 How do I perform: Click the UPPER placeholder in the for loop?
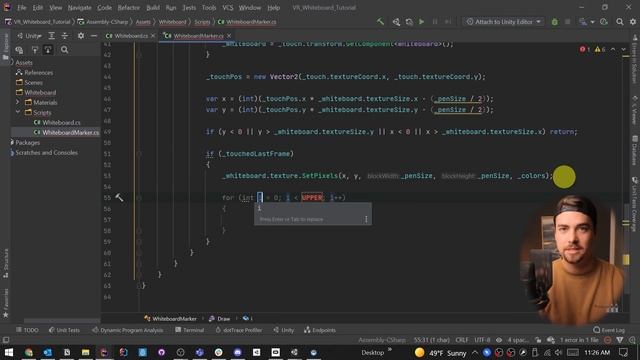pos(312,198)
